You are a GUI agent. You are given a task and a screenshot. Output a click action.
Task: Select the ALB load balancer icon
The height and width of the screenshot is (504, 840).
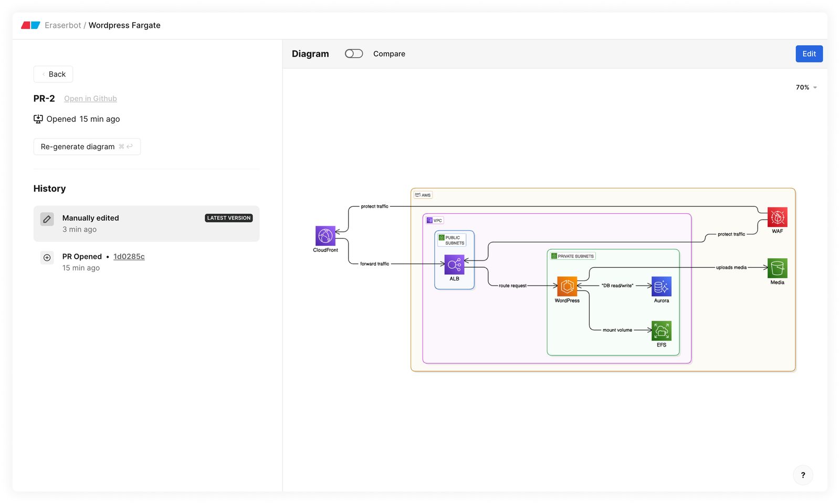pos(455,265)
